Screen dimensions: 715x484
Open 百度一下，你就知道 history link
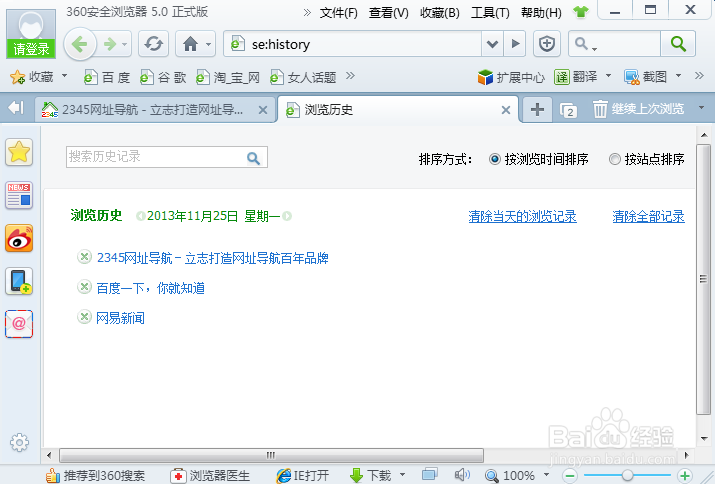pos(150,288)
